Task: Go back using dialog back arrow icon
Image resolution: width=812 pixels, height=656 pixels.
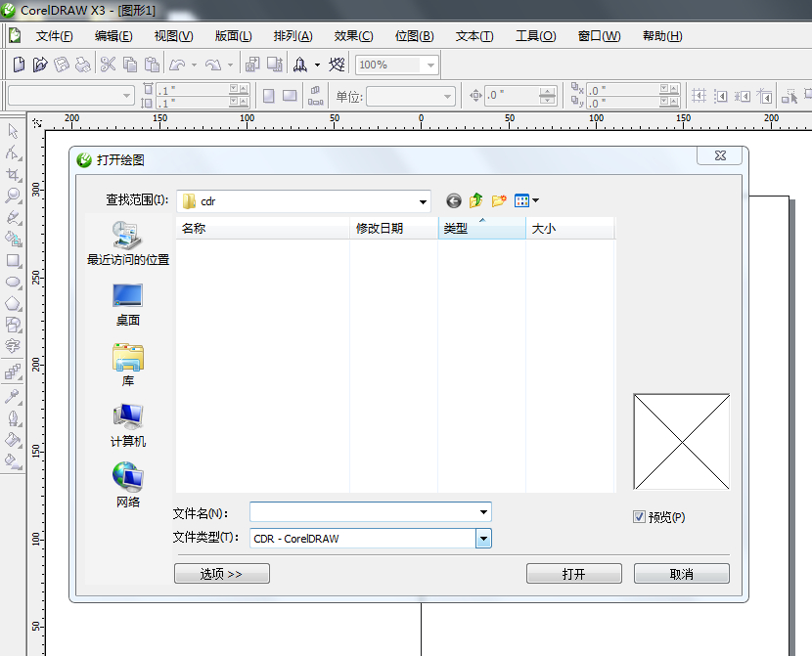Action: coord(454,200)
